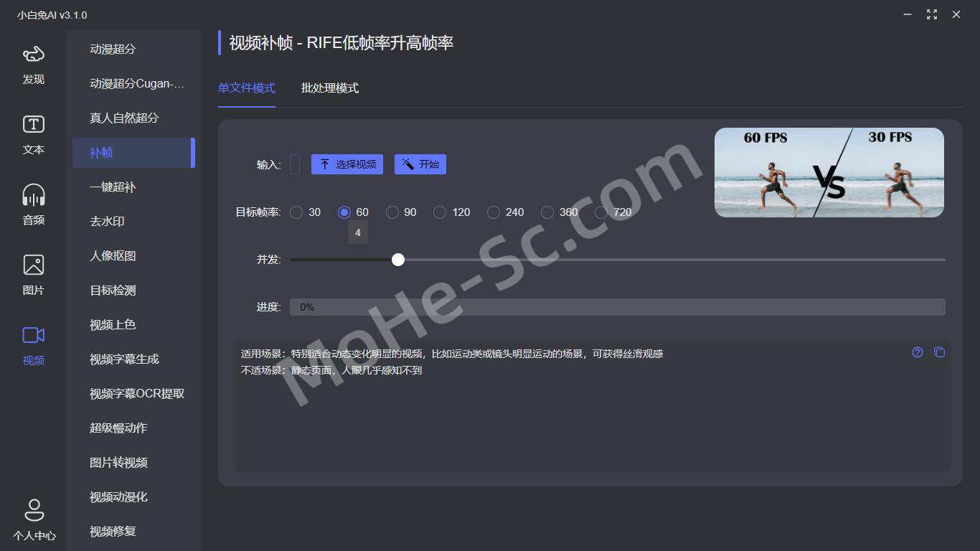980x551 pixels.
Task: Open 动漫超分 menu item
Action: pos(133,50)
